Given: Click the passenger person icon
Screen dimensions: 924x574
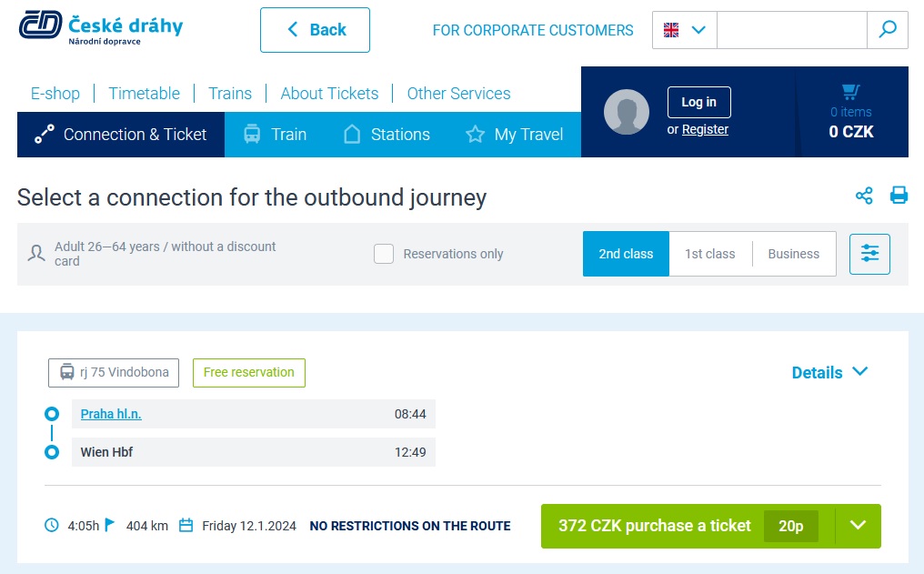Looking at the screenshot, I should coord(36,254).
